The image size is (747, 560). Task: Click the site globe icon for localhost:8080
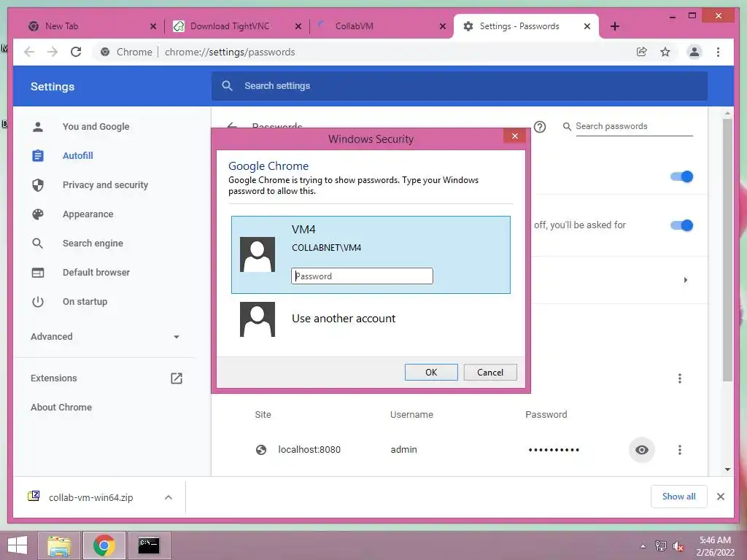click(x=261, y=449)
